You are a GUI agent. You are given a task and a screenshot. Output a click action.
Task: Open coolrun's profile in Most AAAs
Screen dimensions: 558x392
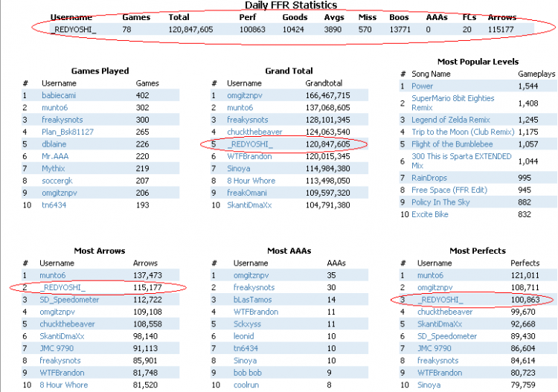coord(248,385)
